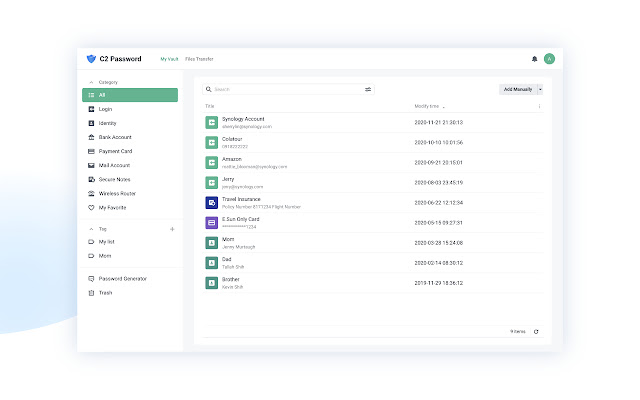640x400 pixels.
Task: Switch to My Vault tab
Action: point(169,59)
